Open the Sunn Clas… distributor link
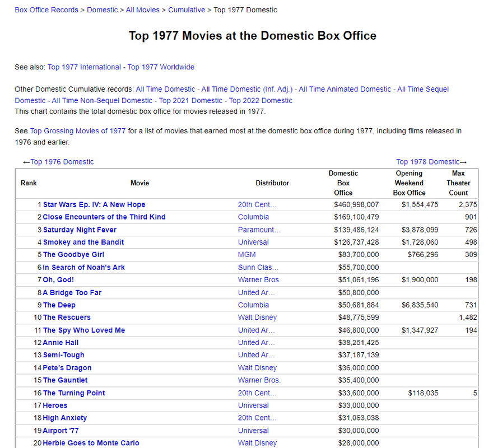The height and width of the screenshot is (448, 493). pyautogui.click(x=258, y=268)
